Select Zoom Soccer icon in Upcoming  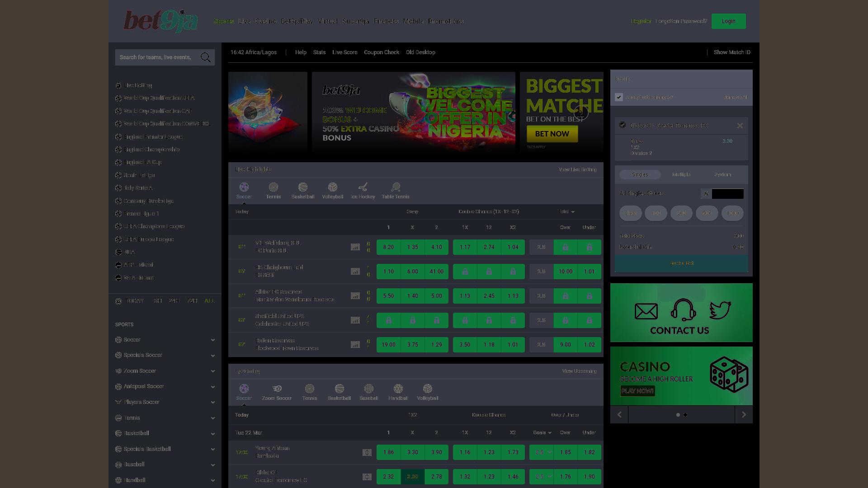point(277,389)
